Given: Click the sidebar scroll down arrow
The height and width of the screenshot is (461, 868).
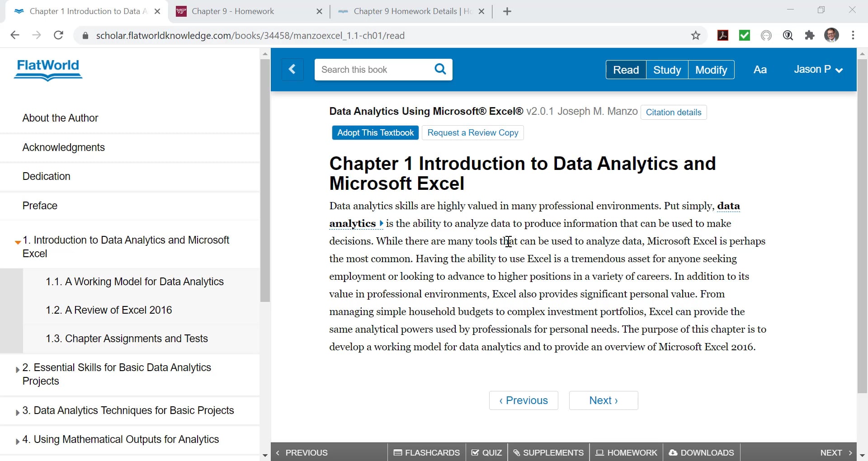Looking at the screenshot, I should click(x=265, y=456).
